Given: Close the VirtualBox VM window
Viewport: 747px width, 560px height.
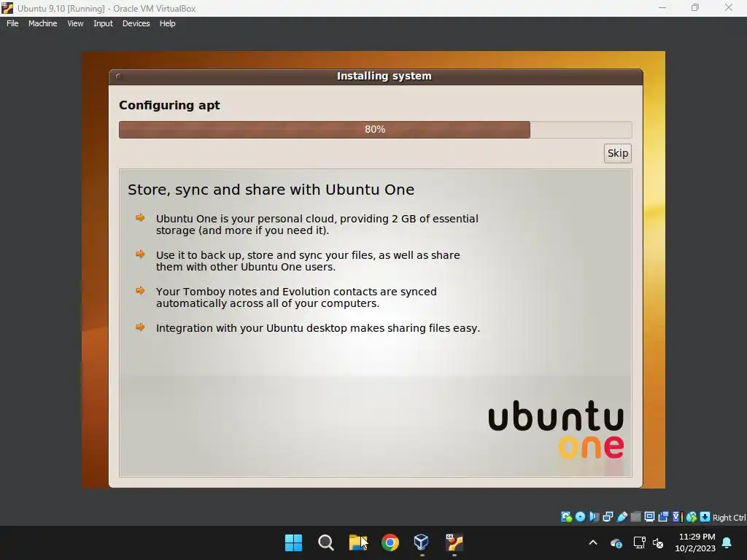Looking at the screenshot, I should point(729,8).
